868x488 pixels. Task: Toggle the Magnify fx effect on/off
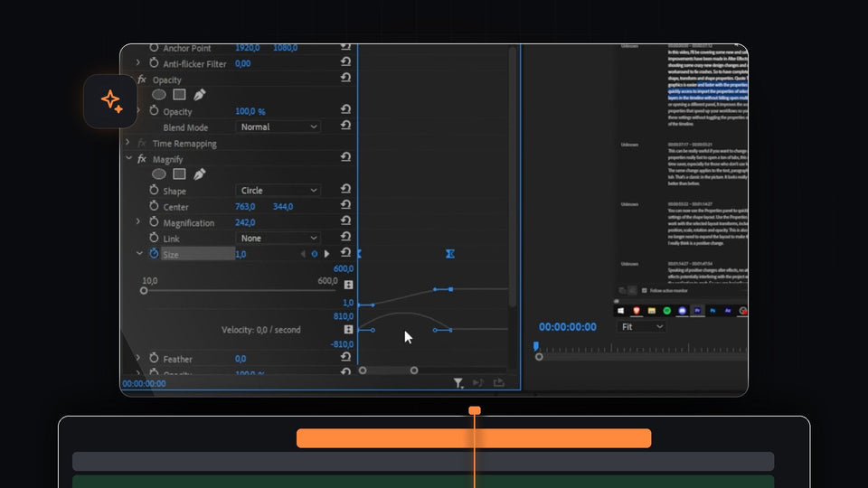142,159
